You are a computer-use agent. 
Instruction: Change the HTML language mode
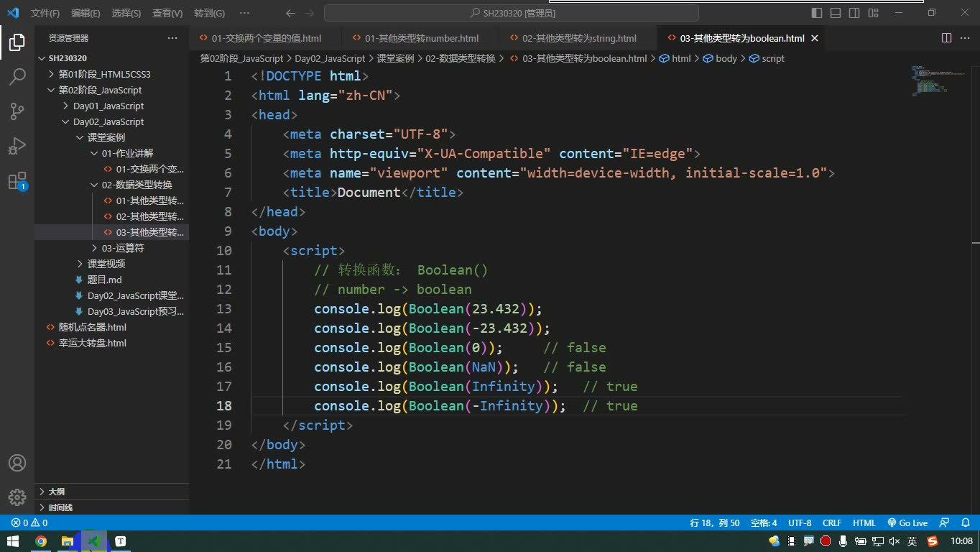864,523
